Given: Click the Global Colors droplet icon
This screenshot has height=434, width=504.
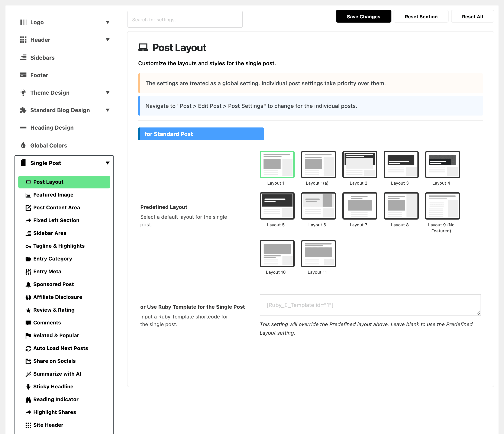Looking at the screenshot, I should 23,145.
